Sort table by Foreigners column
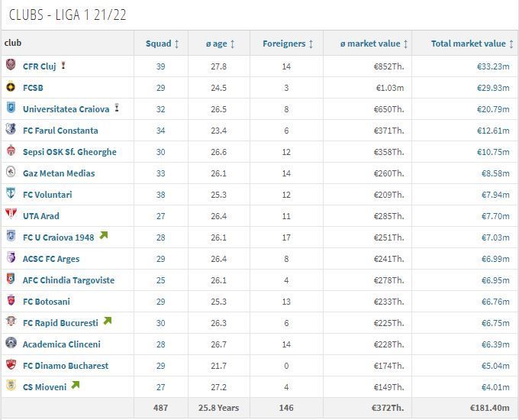Viewport: 519px width, 420px height. pos(288,44)
